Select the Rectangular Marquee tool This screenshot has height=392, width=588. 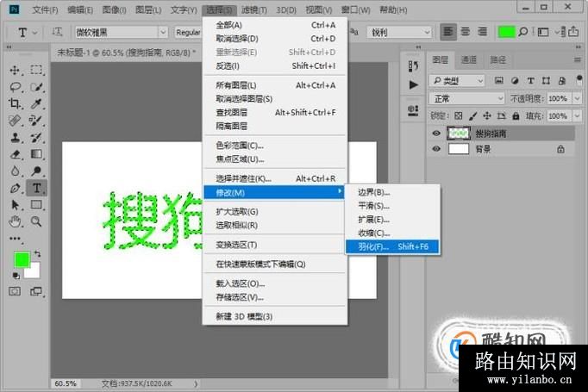(x=36, y=70)
